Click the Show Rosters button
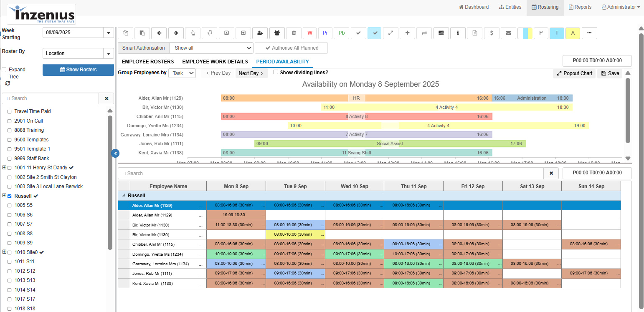 tap(78, 70)
